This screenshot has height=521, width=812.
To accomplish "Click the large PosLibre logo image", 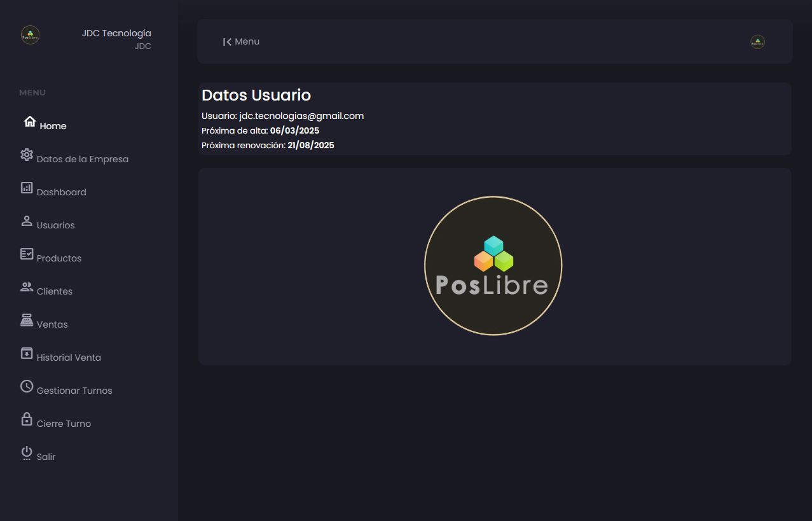I will 493,265.
